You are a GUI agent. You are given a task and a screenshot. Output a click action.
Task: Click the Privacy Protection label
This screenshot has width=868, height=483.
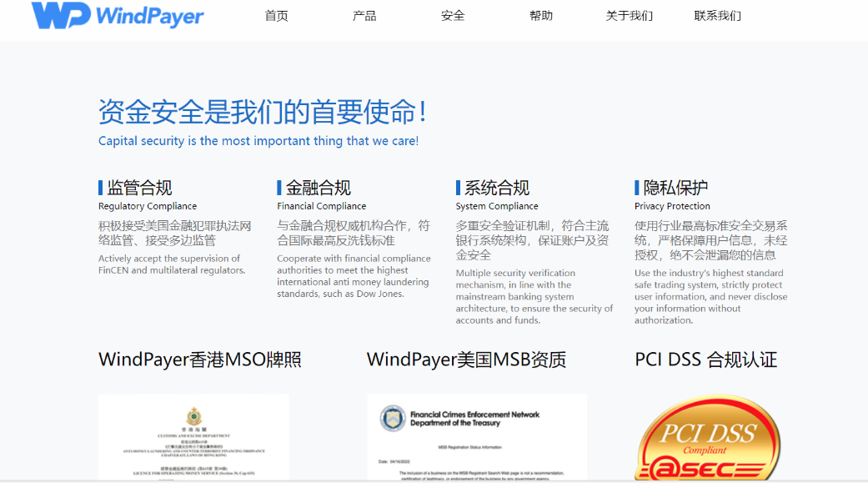(672, 206)
